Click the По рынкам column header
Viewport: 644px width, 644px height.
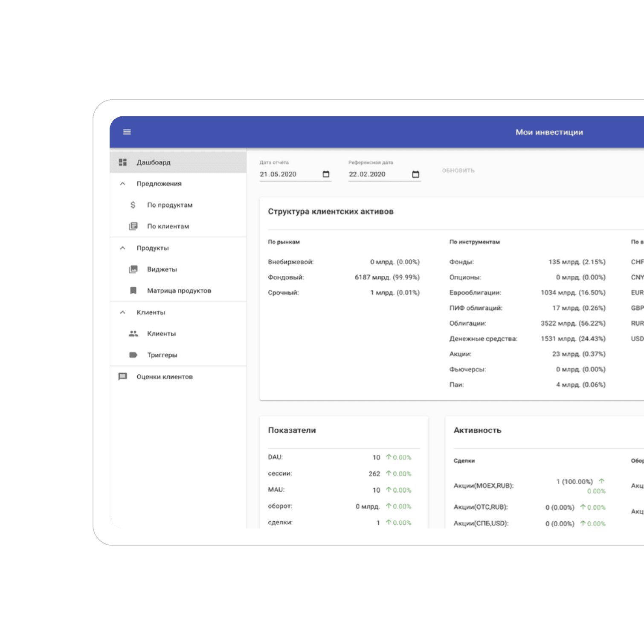pyautogui.click(x=284, y=242)
